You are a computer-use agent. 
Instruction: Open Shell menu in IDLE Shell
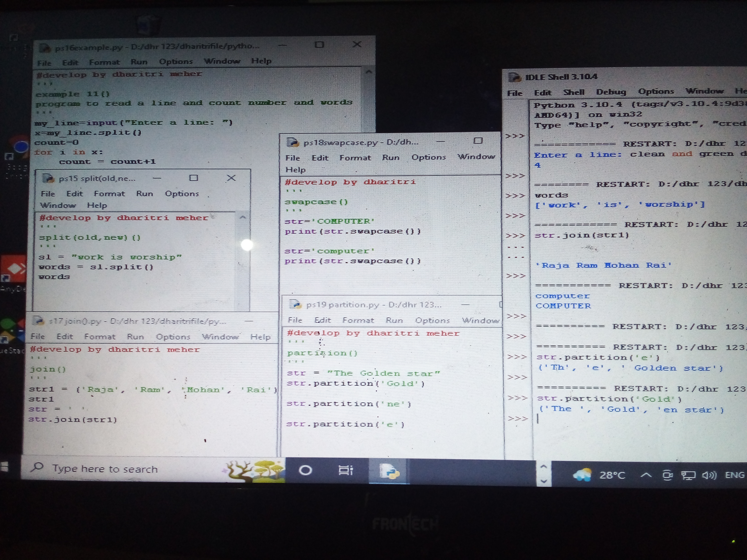(574, 92)
